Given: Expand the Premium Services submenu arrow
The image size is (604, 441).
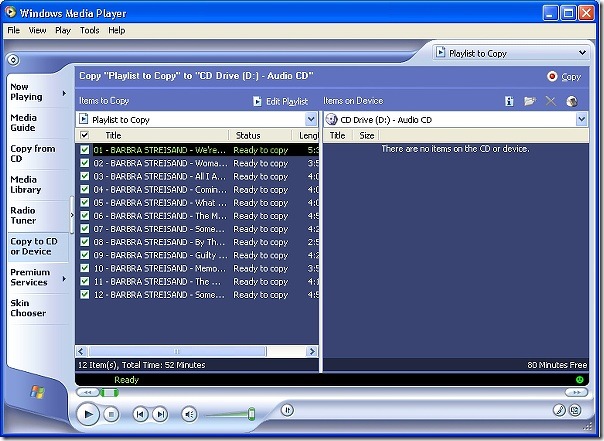Looking at the screenshot, I should point(64,278).
